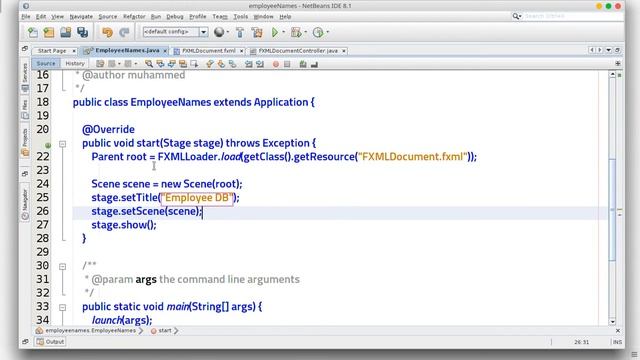Toggle Rectangular Selection mode
Viewport: 640px width, 360px height.
click(194, 64)
